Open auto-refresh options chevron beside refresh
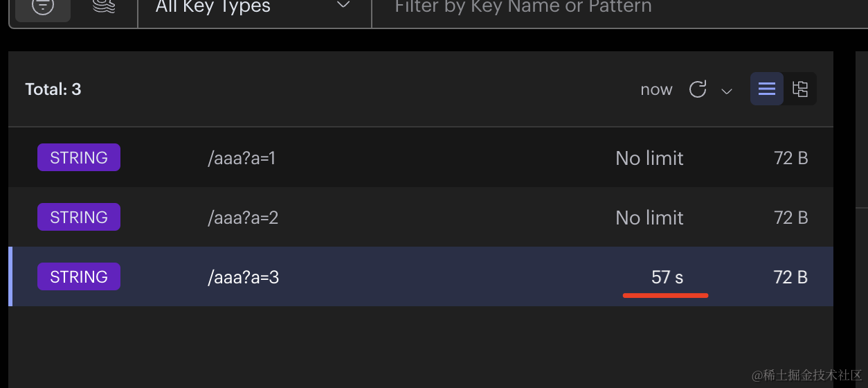Viewport: 868px width, 388px height. 727,91
